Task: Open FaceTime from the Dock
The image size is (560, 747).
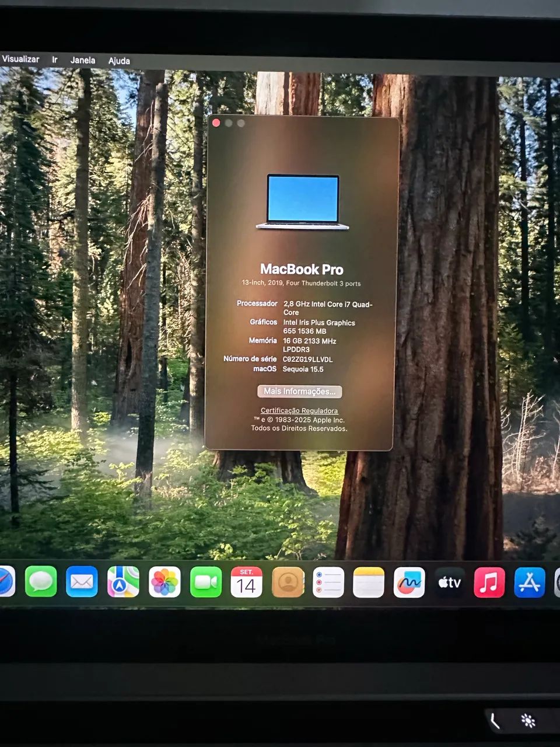Action: (206, 582)
